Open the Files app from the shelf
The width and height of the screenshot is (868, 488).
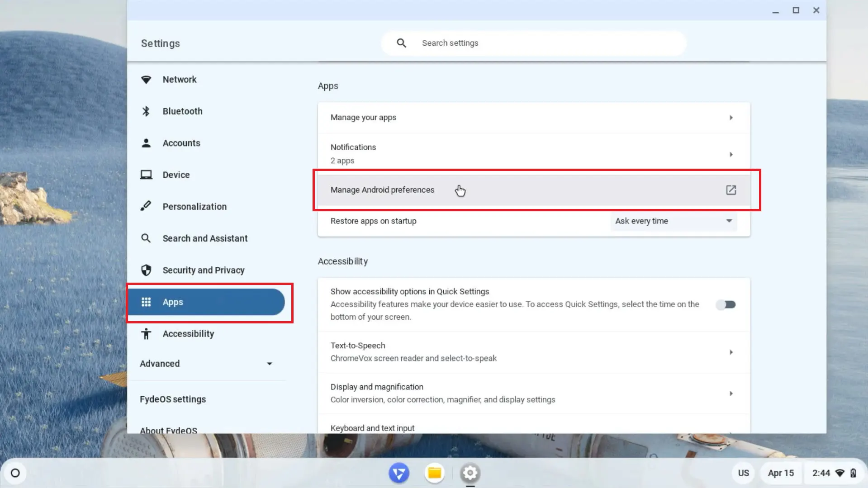pos(434,473)
